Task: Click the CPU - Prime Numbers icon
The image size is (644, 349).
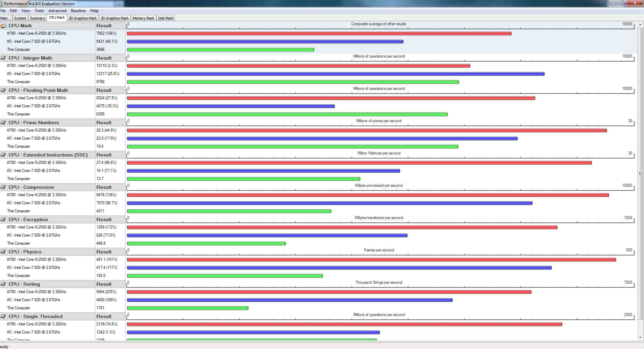Action: [x=4, y=123]
